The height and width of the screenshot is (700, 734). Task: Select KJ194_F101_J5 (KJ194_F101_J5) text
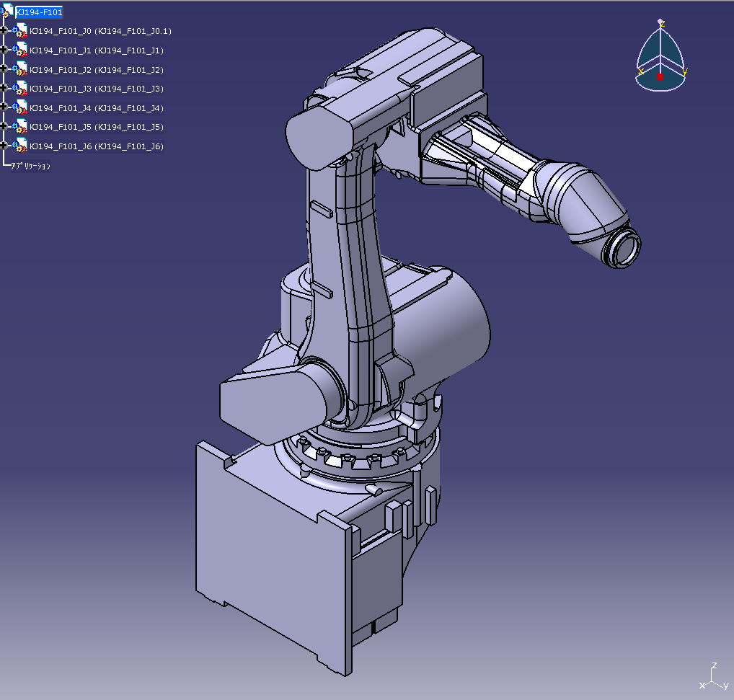[97, 128]
